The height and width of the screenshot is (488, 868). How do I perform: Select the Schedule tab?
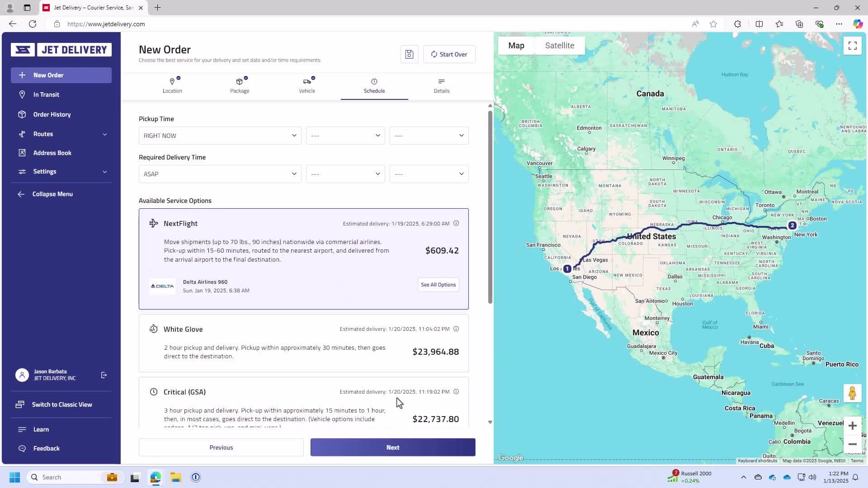[374, 85]
